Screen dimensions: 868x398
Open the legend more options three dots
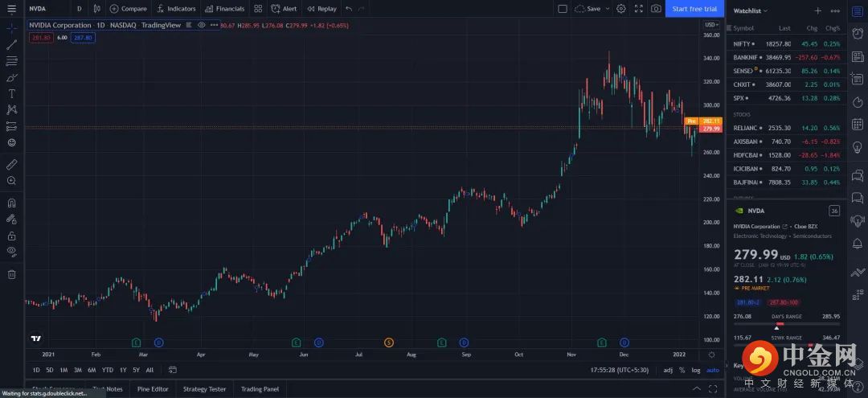pyautogui.click(x=215, y=25)
